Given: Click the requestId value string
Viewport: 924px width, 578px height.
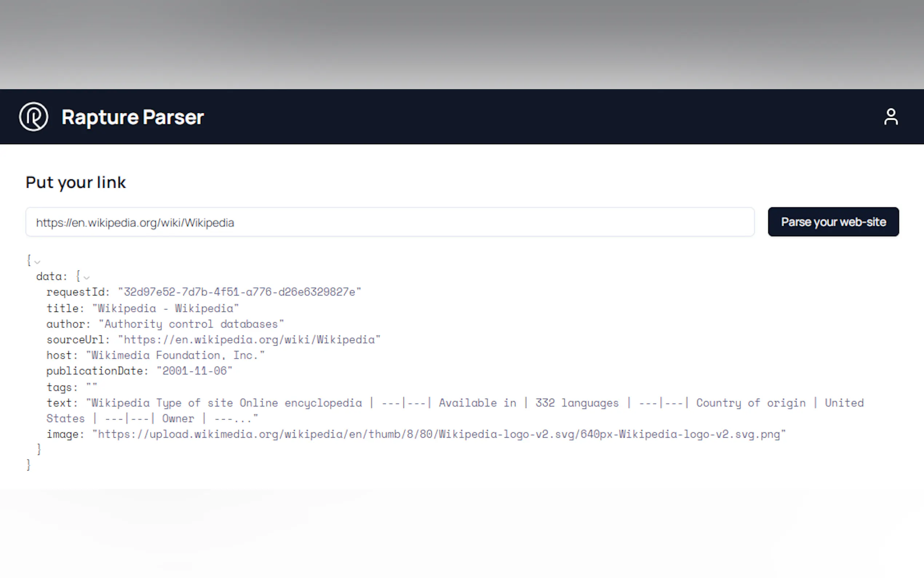Looking at the screenshot, I should (x=239, y=292).
